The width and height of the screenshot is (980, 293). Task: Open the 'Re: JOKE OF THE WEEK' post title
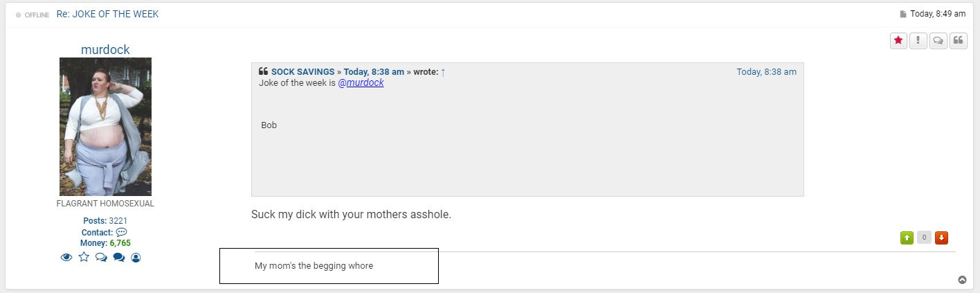click(x=107, y=14)
